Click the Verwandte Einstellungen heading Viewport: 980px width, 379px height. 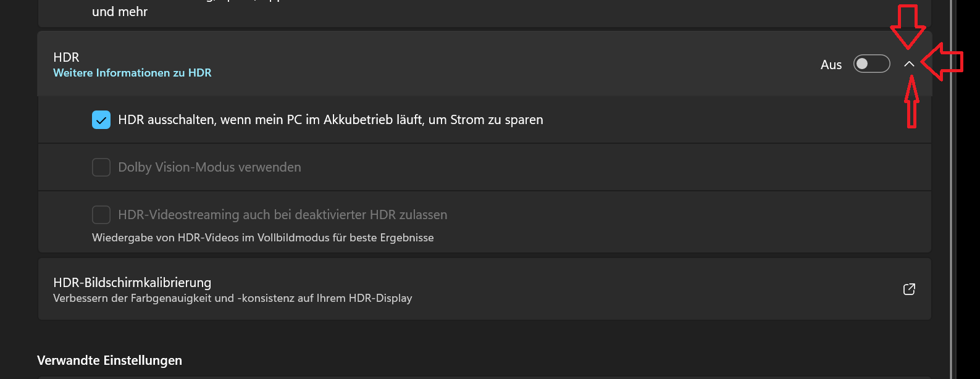pos(109,360)
